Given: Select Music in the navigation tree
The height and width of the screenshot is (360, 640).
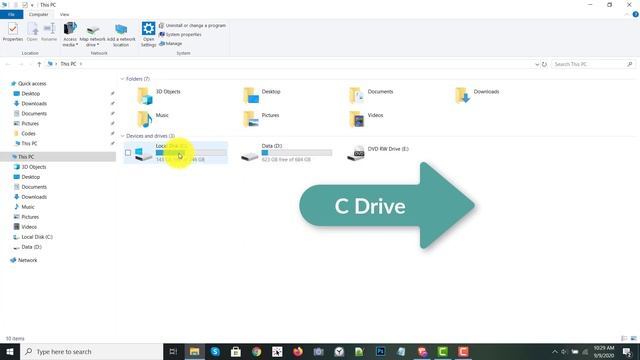Looking at the screenshot, I should coord(28,207).
